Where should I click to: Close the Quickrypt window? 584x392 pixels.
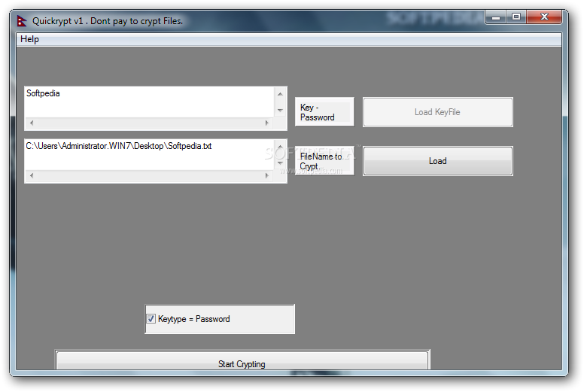pos(544,17)
